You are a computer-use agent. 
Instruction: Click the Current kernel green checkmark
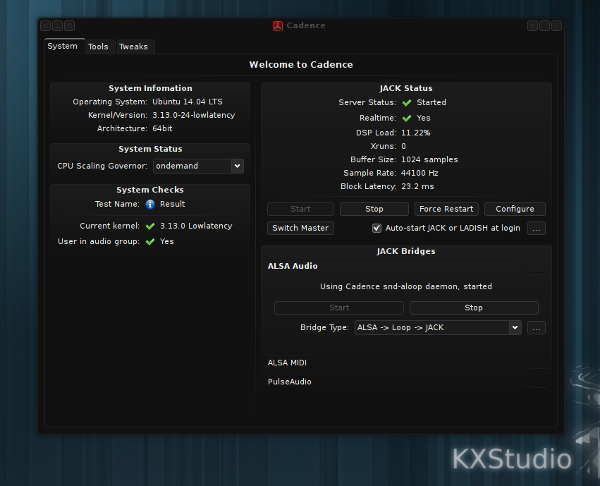[x=150, y=226]
